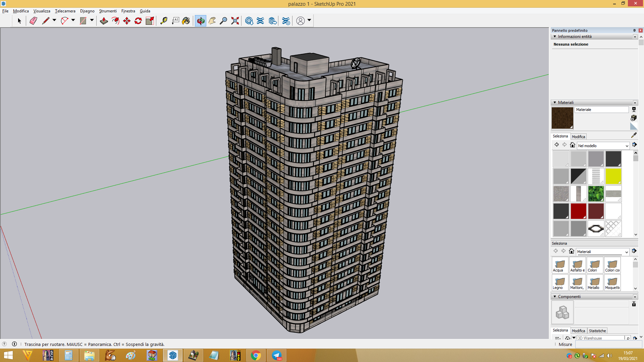
Task: Select the green vegetation material swatch
Action: [x=596, y=194]
